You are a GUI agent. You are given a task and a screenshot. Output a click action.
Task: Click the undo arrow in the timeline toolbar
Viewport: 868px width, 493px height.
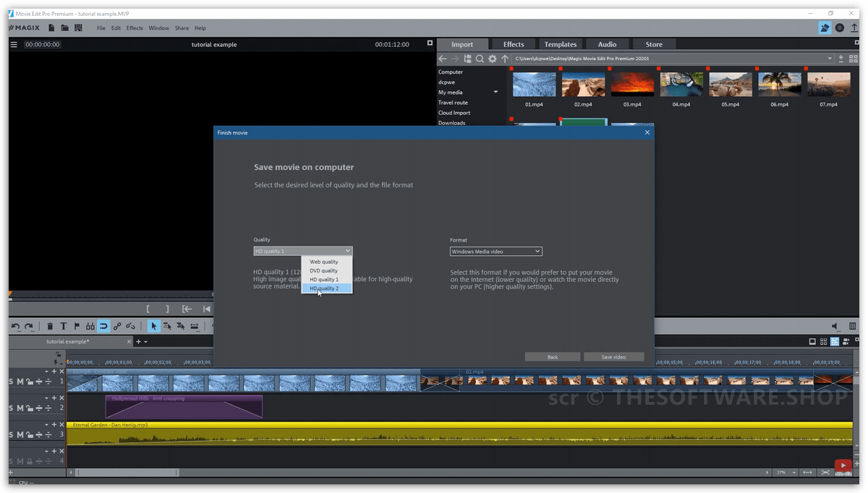(16, 327)
